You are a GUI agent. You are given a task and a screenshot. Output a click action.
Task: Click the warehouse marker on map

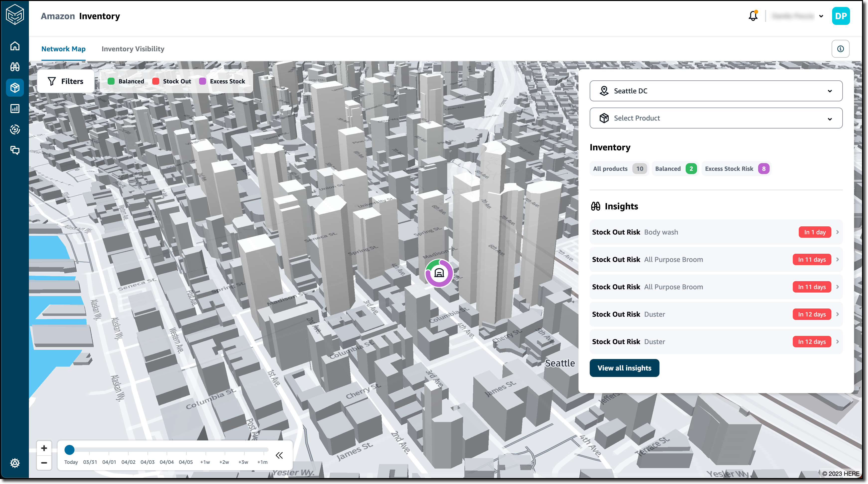pos(439,273)
